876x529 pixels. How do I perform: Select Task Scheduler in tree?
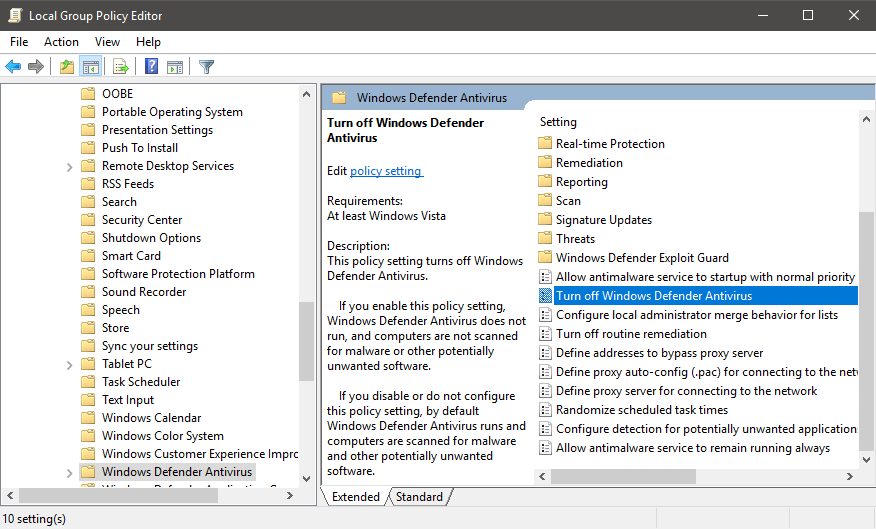click(x=141, y=382)
